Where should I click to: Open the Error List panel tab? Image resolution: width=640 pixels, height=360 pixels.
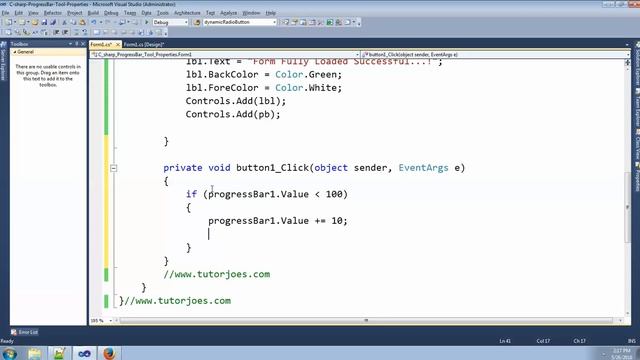click(24, 332)
